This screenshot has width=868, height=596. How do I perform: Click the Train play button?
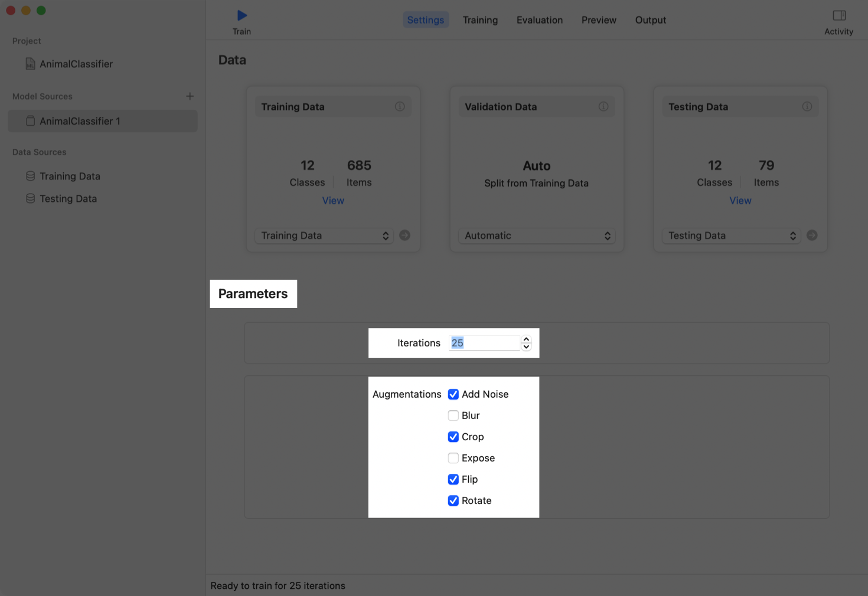(242, 16)
